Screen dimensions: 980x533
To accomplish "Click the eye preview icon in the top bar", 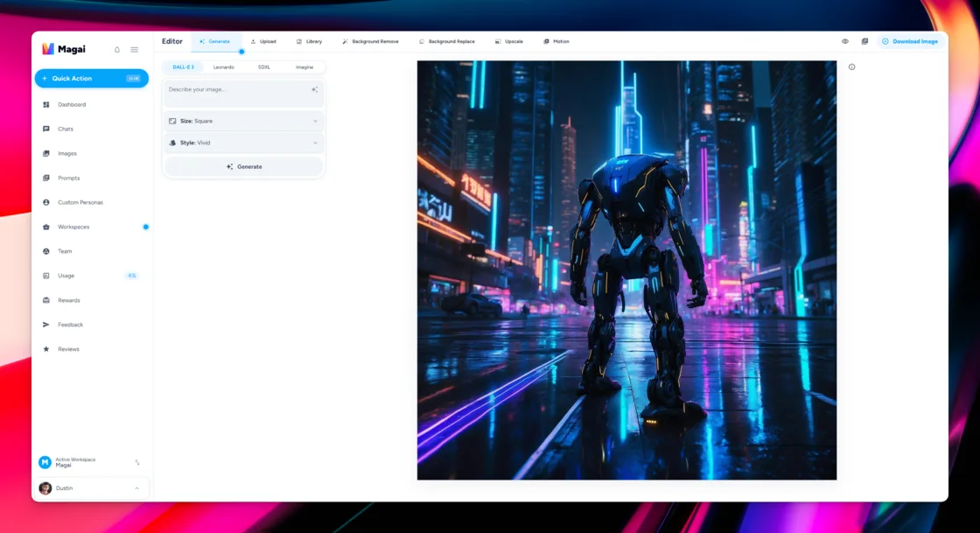I will coord(845,41).
